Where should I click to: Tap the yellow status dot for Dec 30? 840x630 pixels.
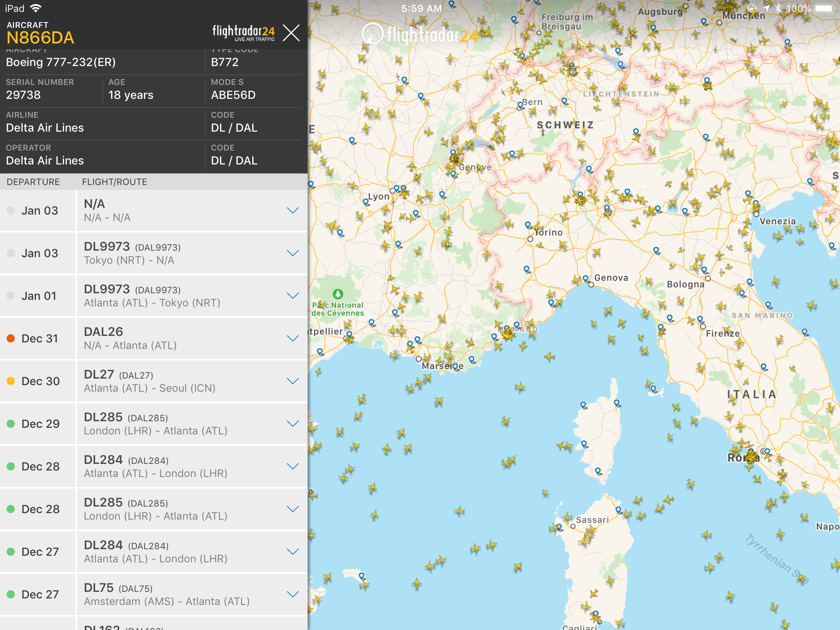(11, 381)
